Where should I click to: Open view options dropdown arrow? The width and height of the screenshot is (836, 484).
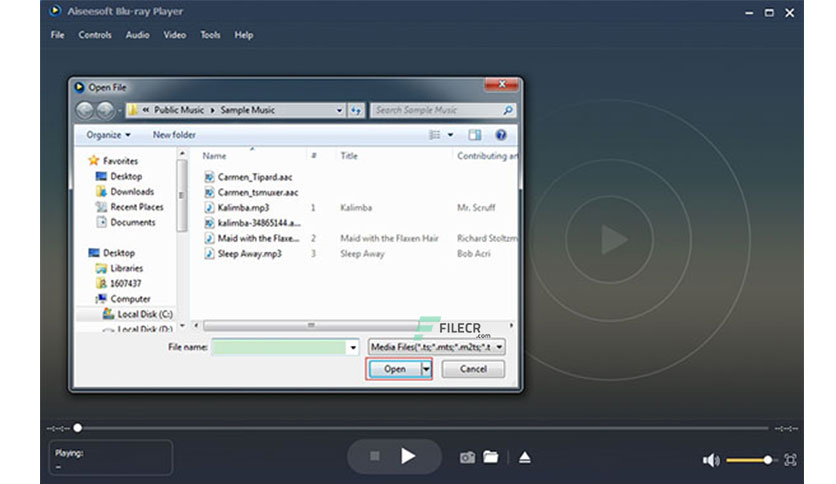pos(451,135)
